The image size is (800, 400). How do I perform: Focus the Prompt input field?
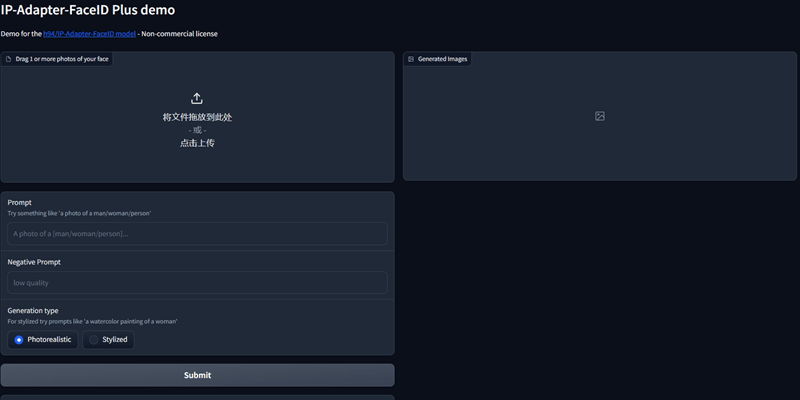tap(197, 234)
